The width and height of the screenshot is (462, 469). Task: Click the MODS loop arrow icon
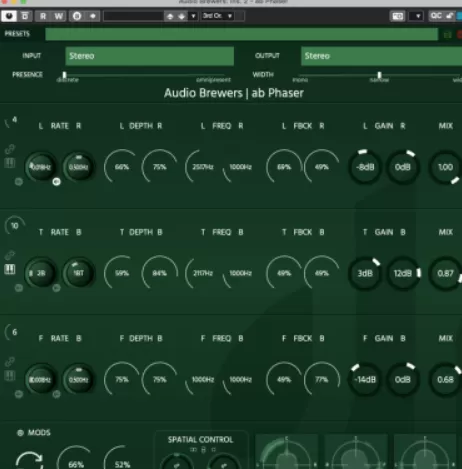tap(29, 460)
